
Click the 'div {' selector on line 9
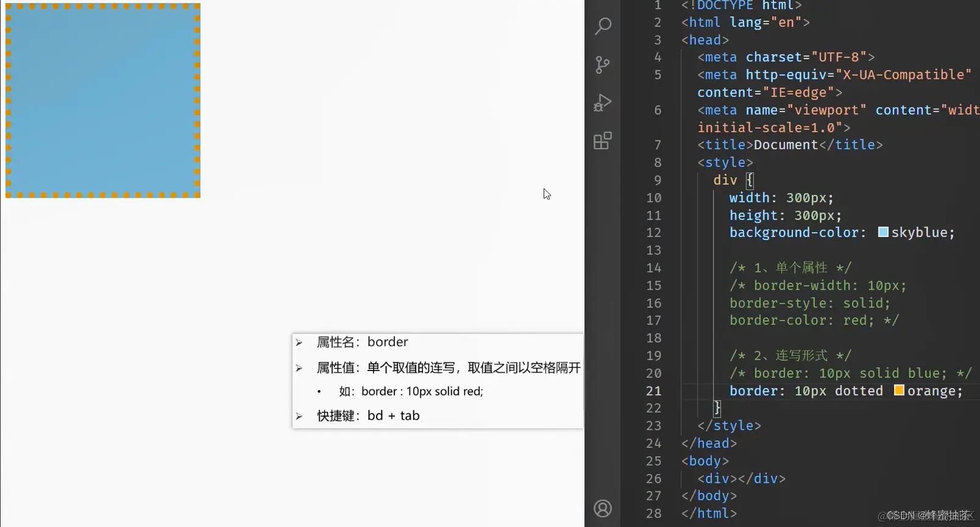[x=734, y=180]
